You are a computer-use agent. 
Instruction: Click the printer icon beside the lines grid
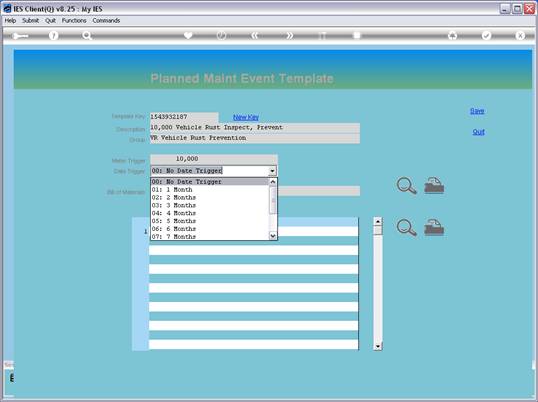[434, 227]
